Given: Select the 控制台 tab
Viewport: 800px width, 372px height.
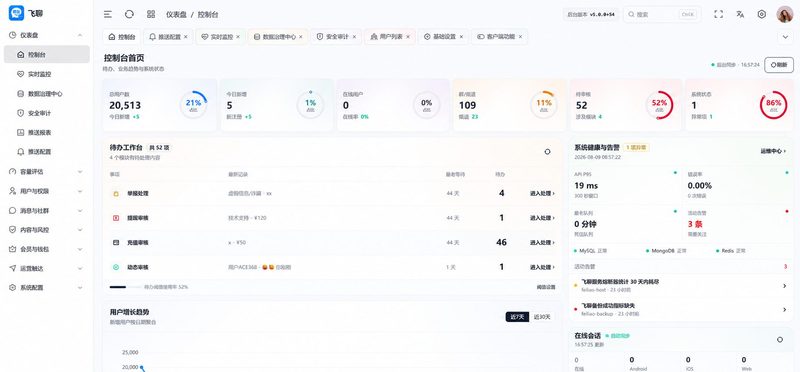Looking at the screenshot, I should (x=122, y=37).
